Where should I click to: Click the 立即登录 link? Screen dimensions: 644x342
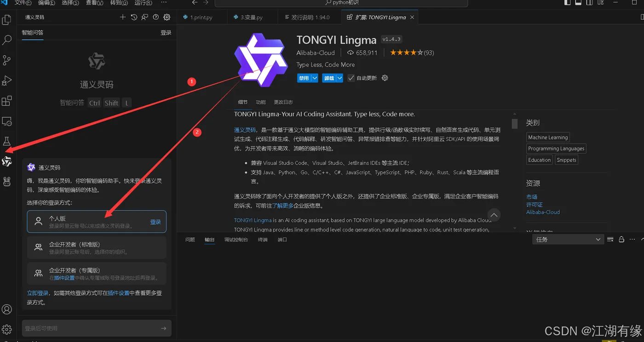tap(38, 293)
